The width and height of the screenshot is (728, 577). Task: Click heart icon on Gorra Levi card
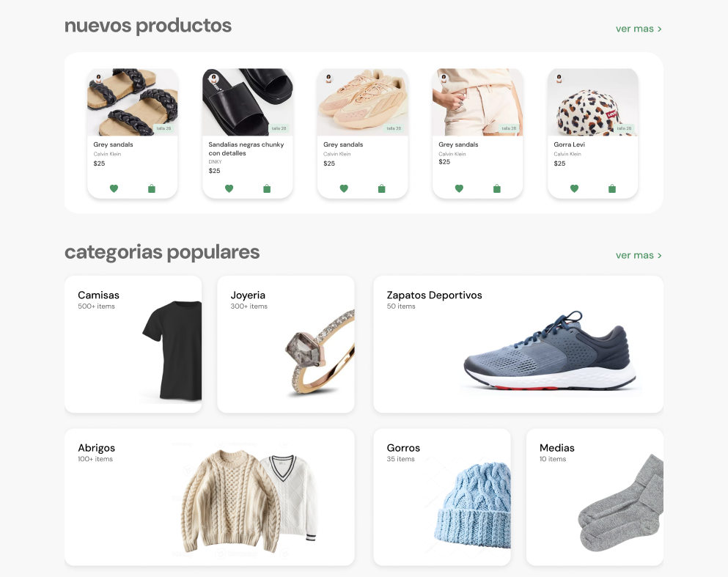tap(574, 188)
